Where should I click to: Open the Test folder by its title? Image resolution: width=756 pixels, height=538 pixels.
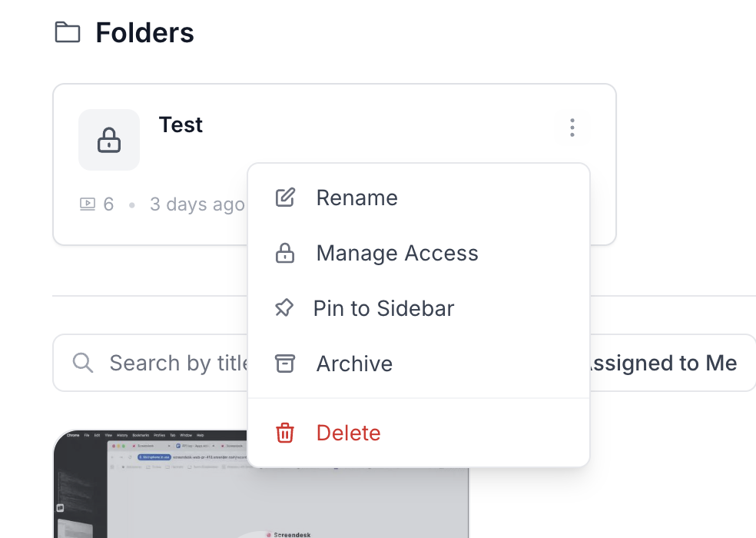[x=181, y=125]
